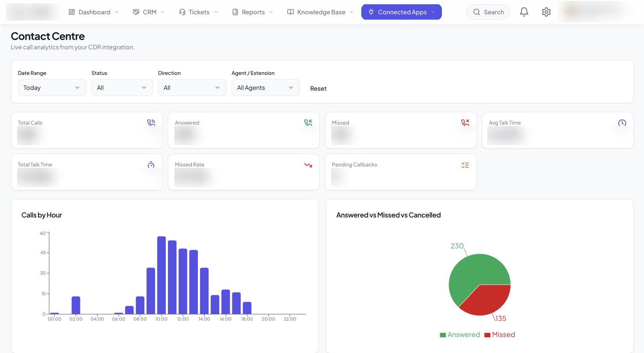Click the Connected Apps plug icon

(x=371, y=12)
